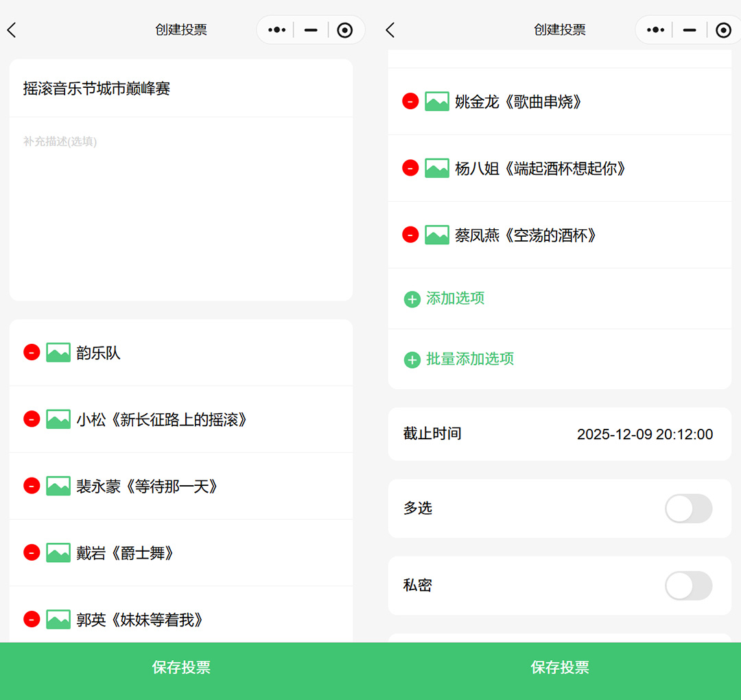Click the deadline value 2025-12-09 20:12:00

pos(644,434)
